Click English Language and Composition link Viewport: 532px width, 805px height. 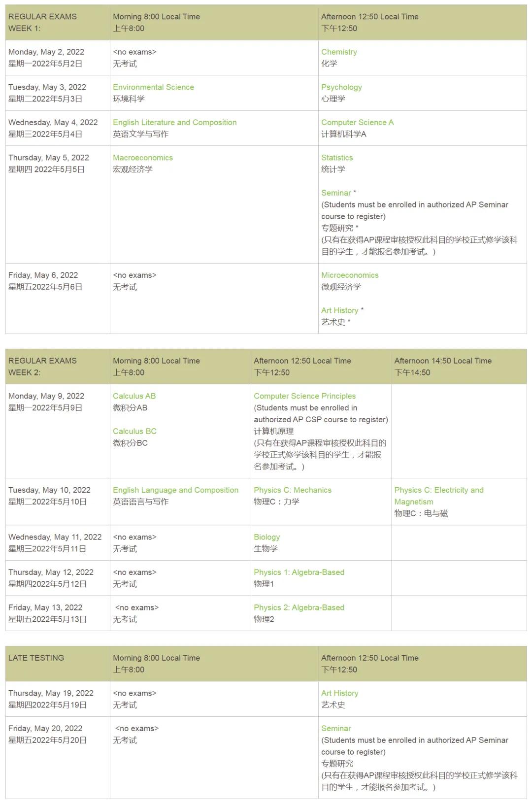point(175,490)
